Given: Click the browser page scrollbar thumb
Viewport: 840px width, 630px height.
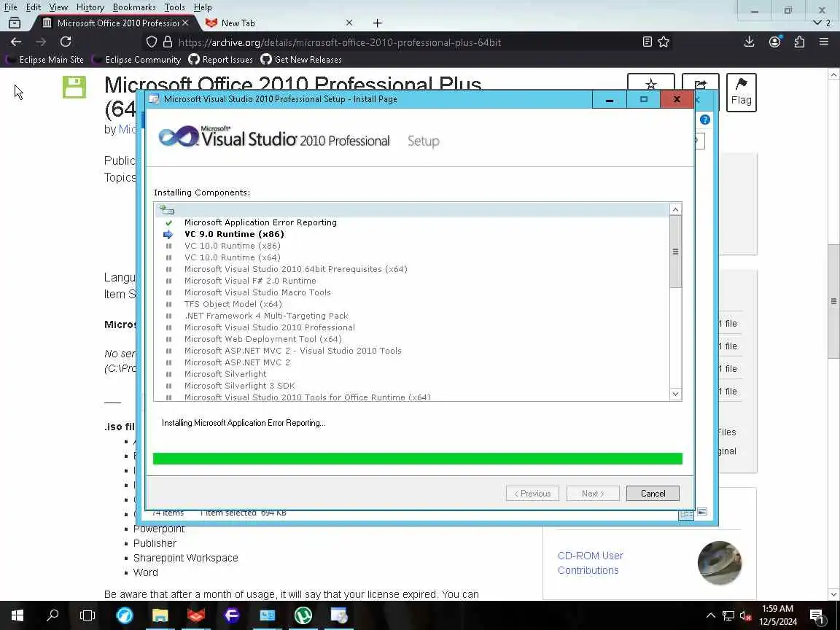Looking at the screenshot, I should coord(833,302).
